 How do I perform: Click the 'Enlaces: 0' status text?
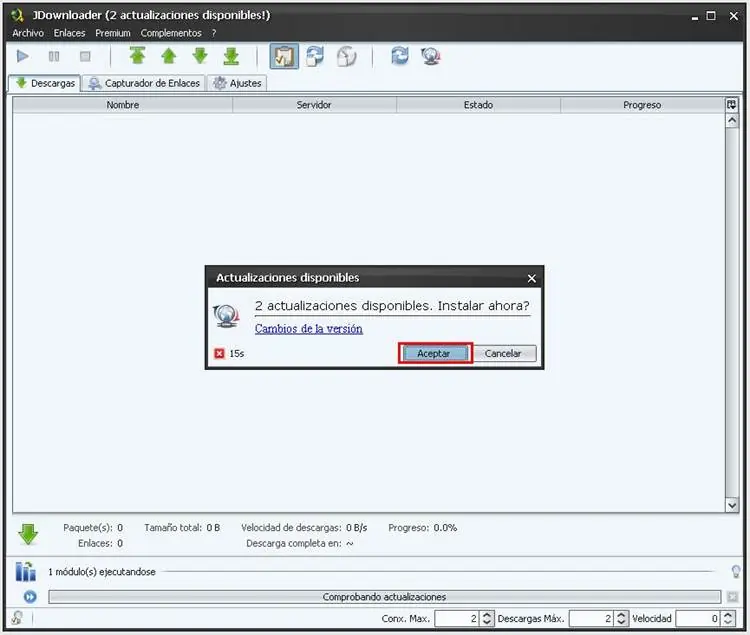100,543
